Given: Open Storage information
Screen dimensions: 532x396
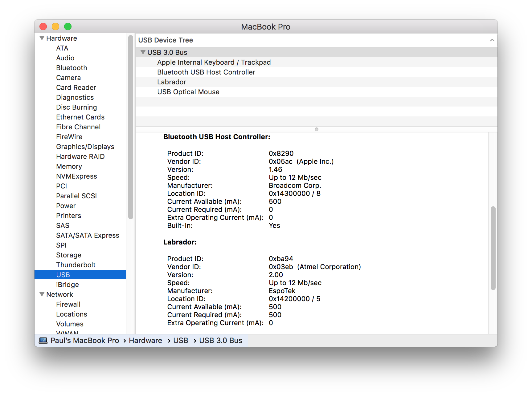Looking at the screenshot, I should (x=69, y=255).
